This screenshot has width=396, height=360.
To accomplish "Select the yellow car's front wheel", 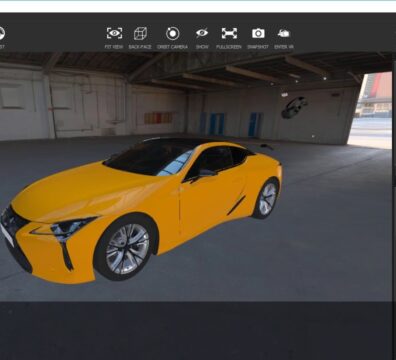I will pyautogui.click(x=126, y=247).
